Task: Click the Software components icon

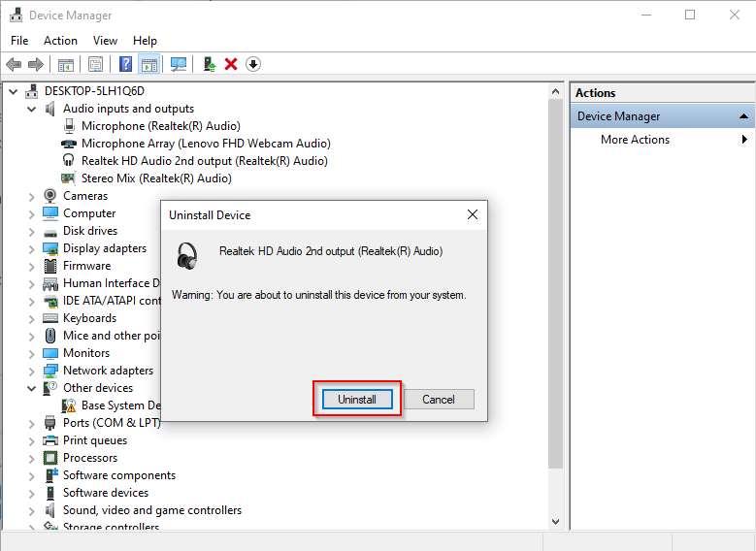Action: point(51,474)
